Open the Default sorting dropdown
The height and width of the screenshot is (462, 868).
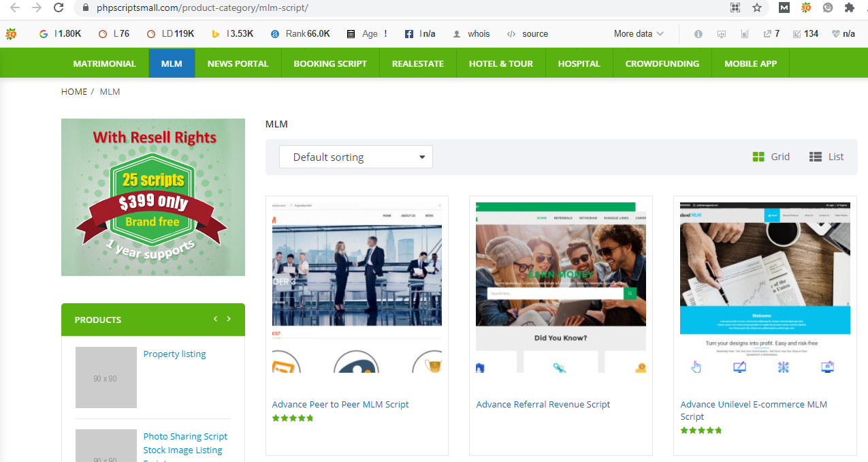(x=355, y=156)
